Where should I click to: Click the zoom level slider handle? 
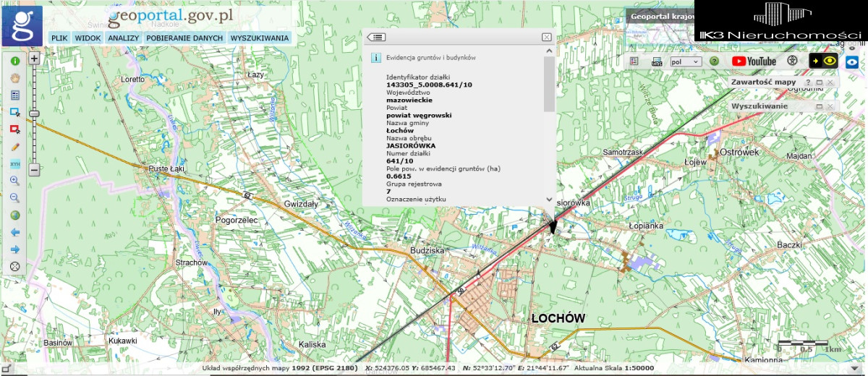[x=34, y=114]
